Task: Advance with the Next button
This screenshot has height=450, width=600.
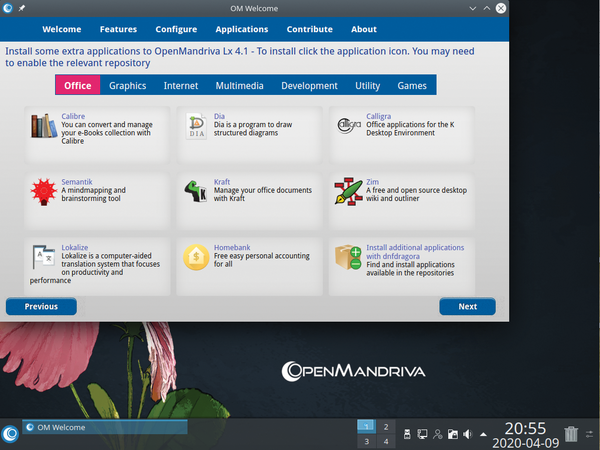Action: (x=468, y=306)
